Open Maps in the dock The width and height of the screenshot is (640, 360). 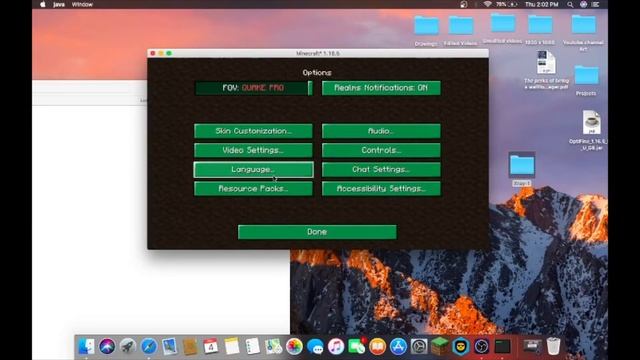tap(273, 347)
